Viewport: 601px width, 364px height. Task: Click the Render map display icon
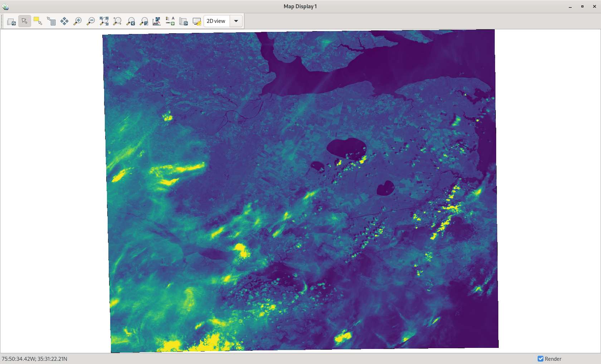click(11, 21)
